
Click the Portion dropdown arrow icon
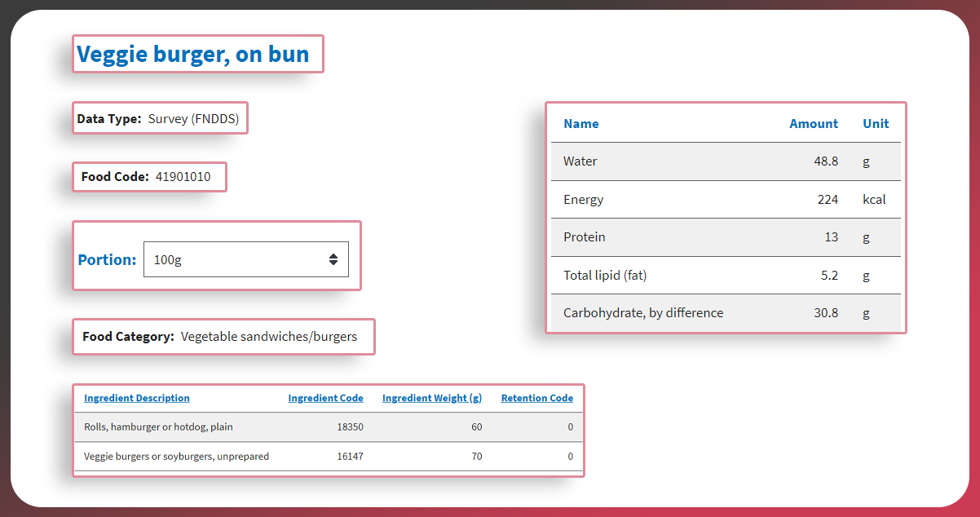click(x=333, y=259)
